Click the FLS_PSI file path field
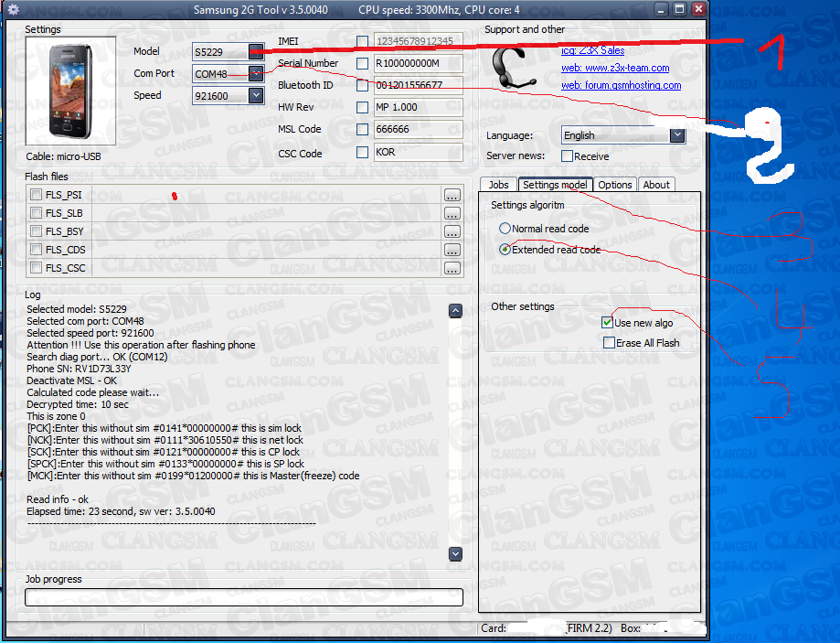The image size is (840, 643). [266, 195]
